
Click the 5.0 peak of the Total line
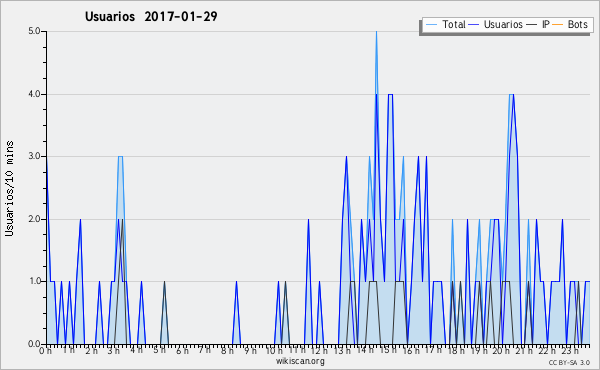376,32
